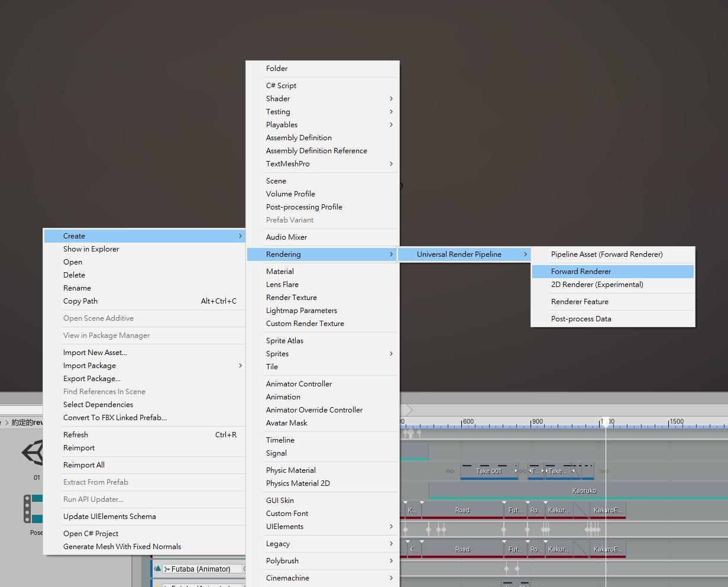Select Timeline from the Create menu
Viewport: 728px width, 587px height.
point(280,440)
